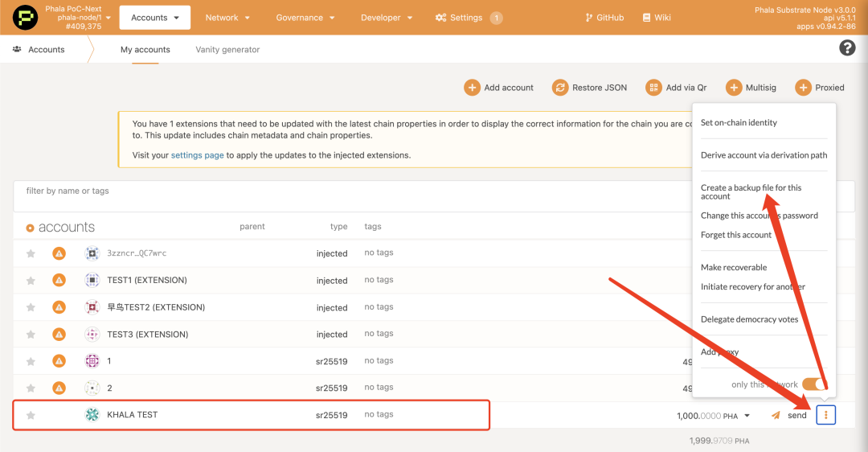Click the help question mark icon
The height and width of the screenshot is (452, 868).
(847, 48)
